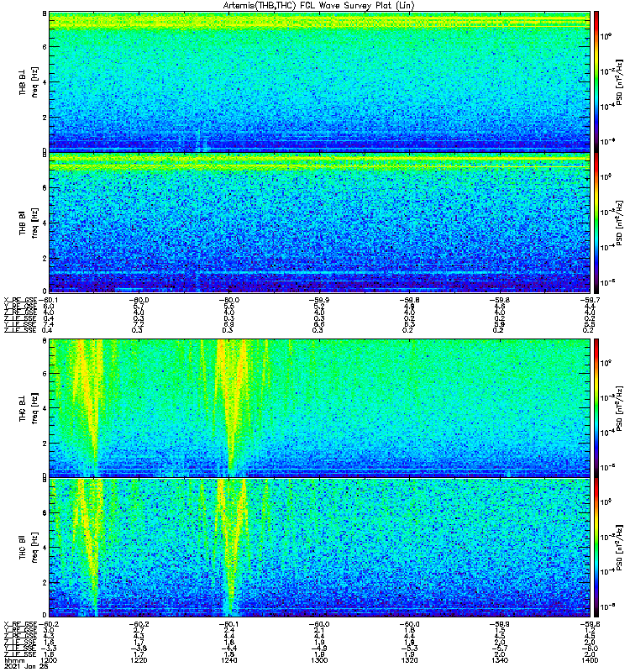Screen dimensions: 630x672
Task: Click the 'hhmm' row label
Action: [x=13, y=660]
